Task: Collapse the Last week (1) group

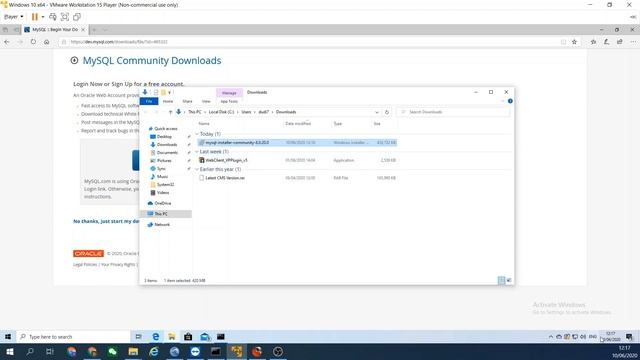Action: coord(197,151)
